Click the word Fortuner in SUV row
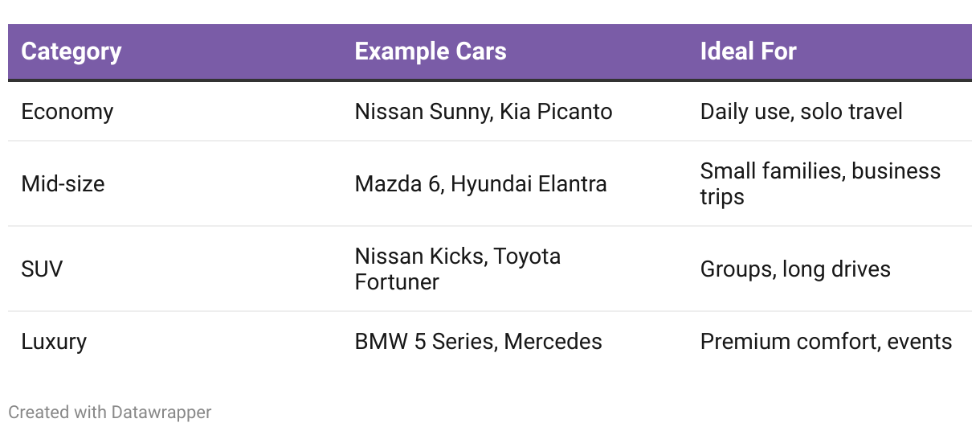980x431 pixels. (x=397, y=282)
